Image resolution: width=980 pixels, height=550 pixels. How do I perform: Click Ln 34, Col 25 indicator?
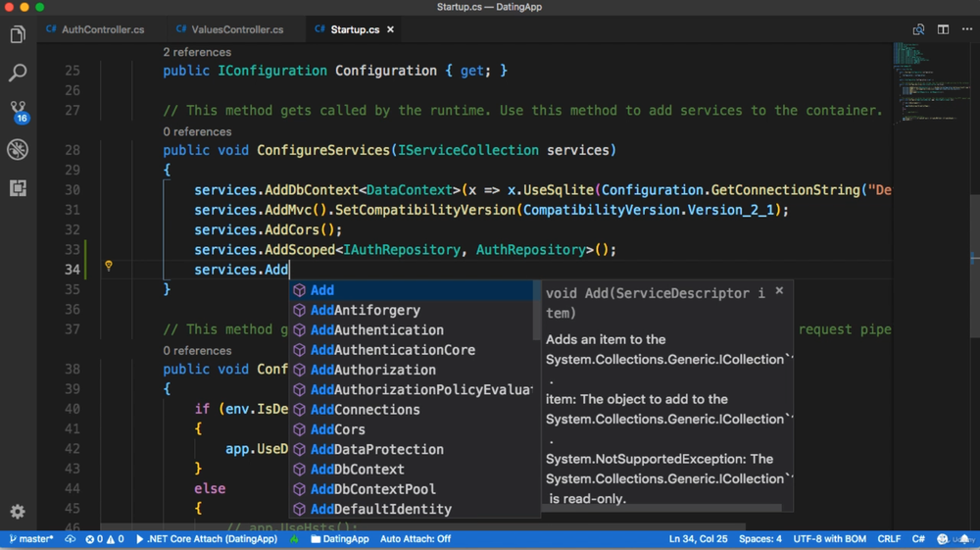click(698, 539)
